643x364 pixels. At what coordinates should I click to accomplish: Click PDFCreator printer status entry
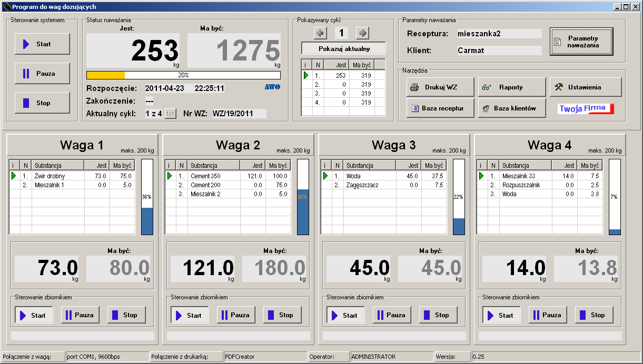[265, 357]
